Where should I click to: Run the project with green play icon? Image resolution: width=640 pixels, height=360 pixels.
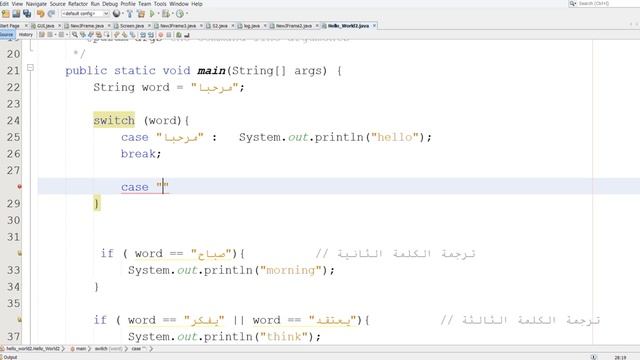point(151,13)
